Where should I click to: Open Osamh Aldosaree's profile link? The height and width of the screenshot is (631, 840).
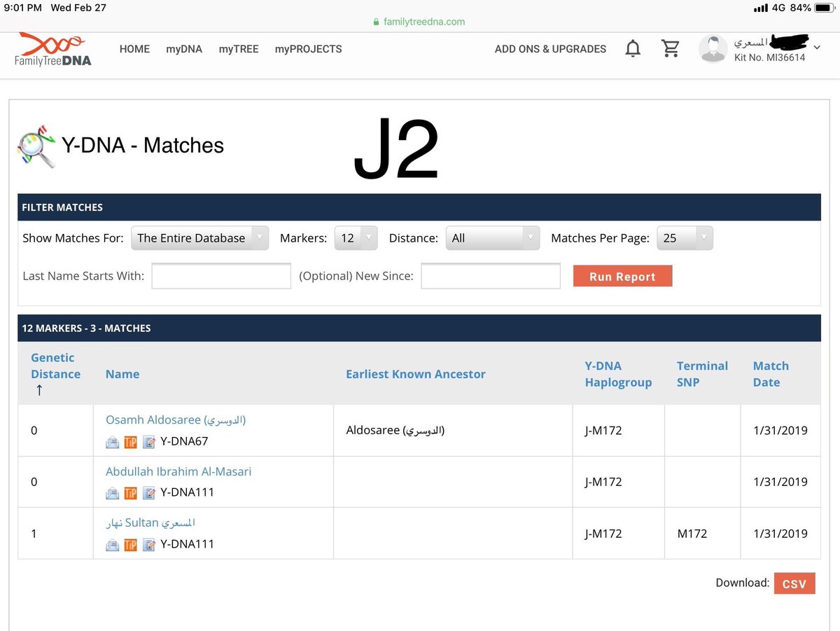tap(176, 420)
